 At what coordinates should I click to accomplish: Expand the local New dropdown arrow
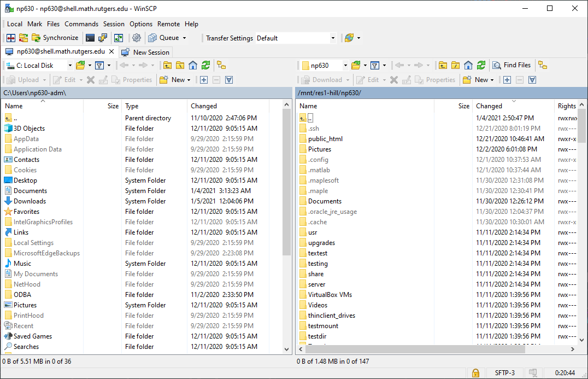pyautogui.click(x=189, y=80)
